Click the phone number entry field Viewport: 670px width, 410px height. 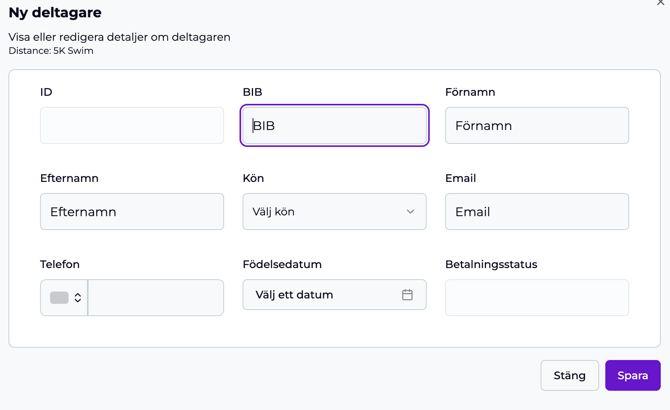point(156,298)
